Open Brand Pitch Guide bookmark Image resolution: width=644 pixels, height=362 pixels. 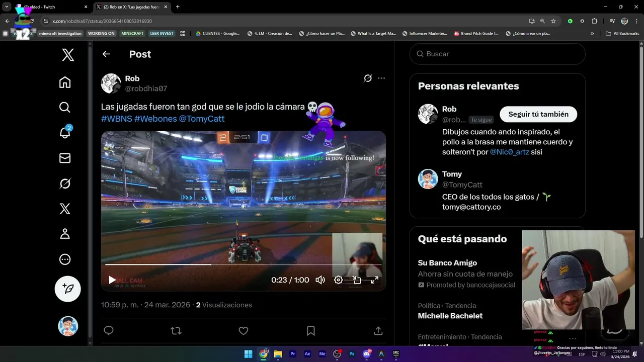point(476,34)
